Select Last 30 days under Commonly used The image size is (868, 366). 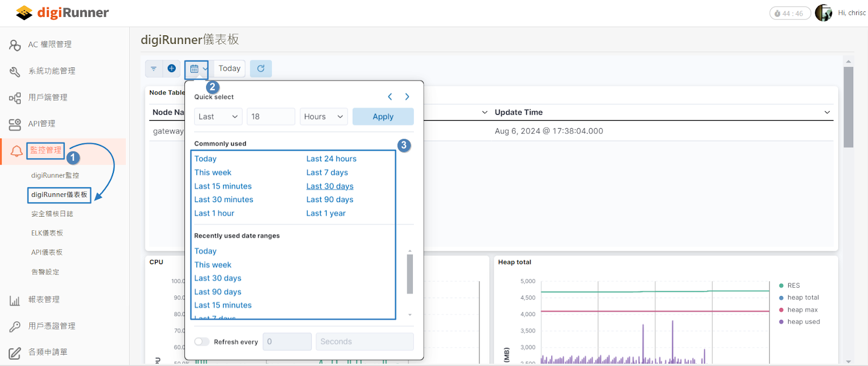[330, 186]
